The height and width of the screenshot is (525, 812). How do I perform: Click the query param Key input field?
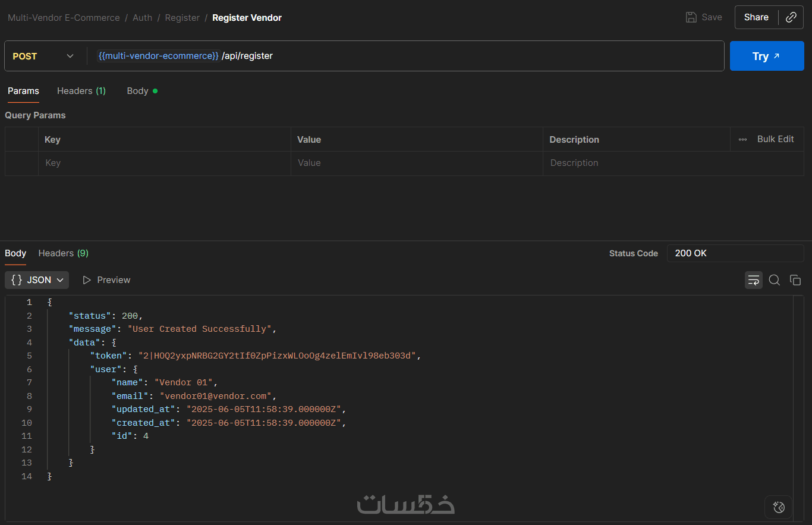[x=164, y=163]
